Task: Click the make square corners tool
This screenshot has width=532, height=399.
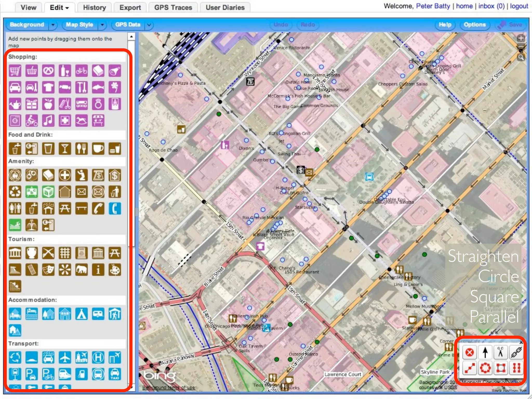Action: [500, 368]
